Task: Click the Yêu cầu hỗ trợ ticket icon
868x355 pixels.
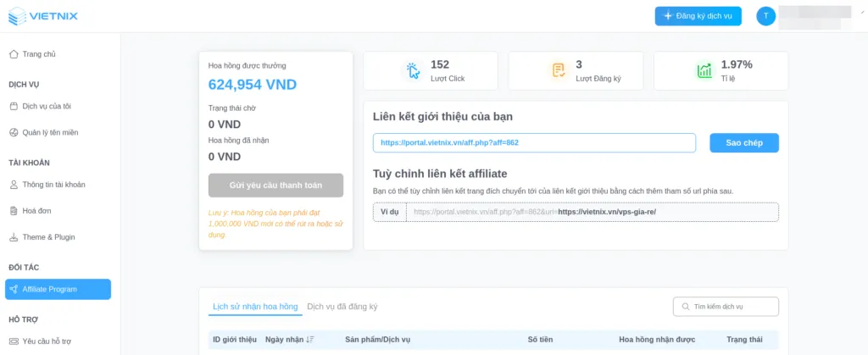Action: pyautogui.click(x=14, y=341)
